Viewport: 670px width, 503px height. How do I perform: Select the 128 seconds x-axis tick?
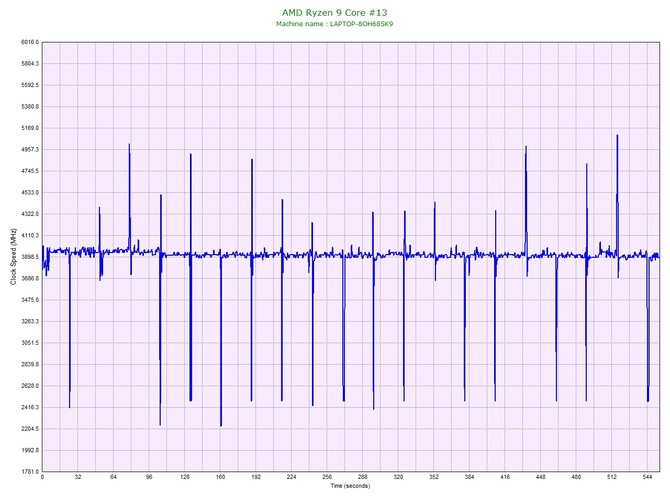(184, 478)
